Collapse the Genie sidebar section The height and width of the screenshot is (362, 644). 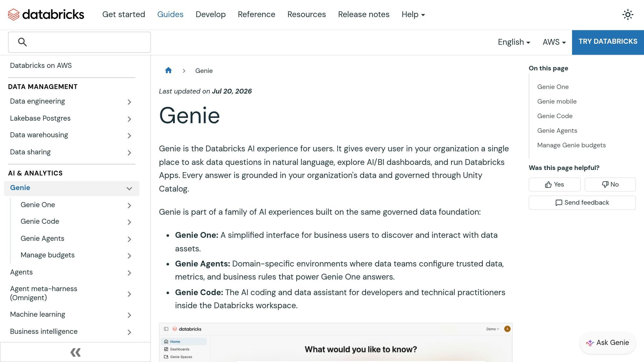click(129, 189)
